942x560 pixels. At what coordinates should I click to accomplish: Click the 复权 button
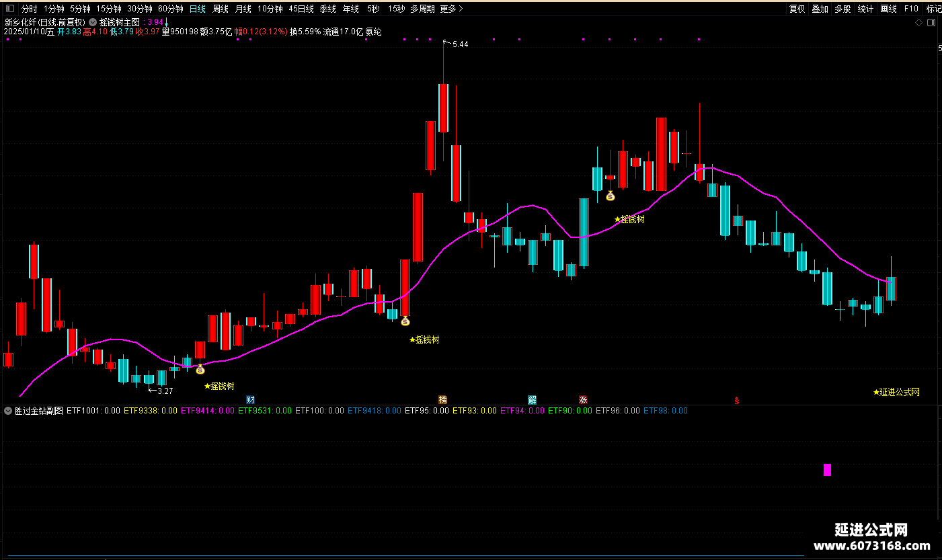coord(797,9)
